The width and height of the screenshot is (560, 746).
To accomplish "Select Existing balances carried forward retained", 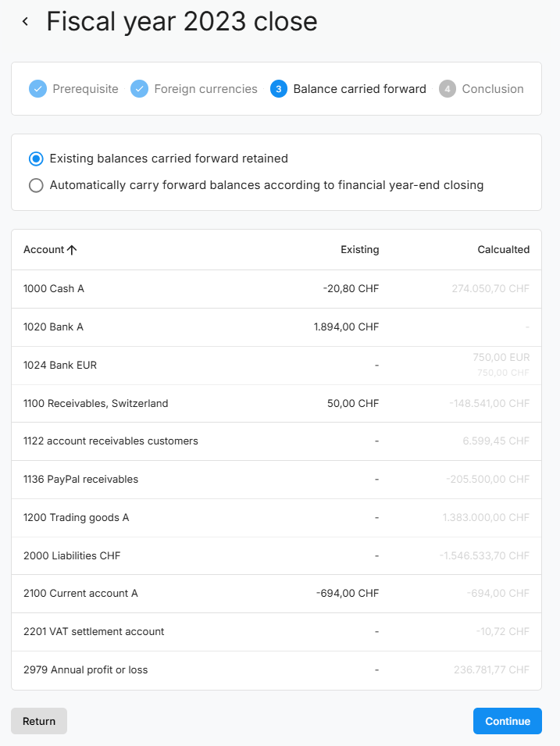I will (36, 159).
